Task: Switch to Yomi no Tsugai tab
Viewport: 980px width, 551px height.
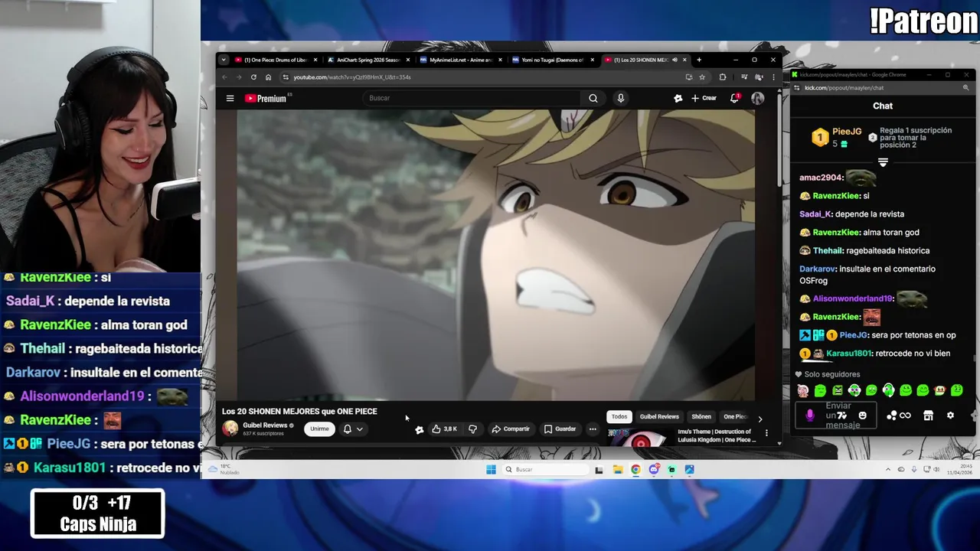Action: (553, 60)
